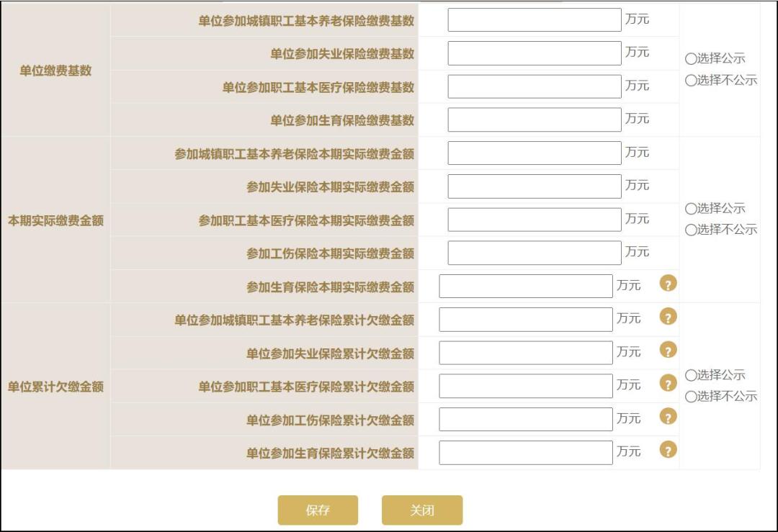
Task: Click the 关闭 button
Action: pyautogui.click(x=422, y=510)
